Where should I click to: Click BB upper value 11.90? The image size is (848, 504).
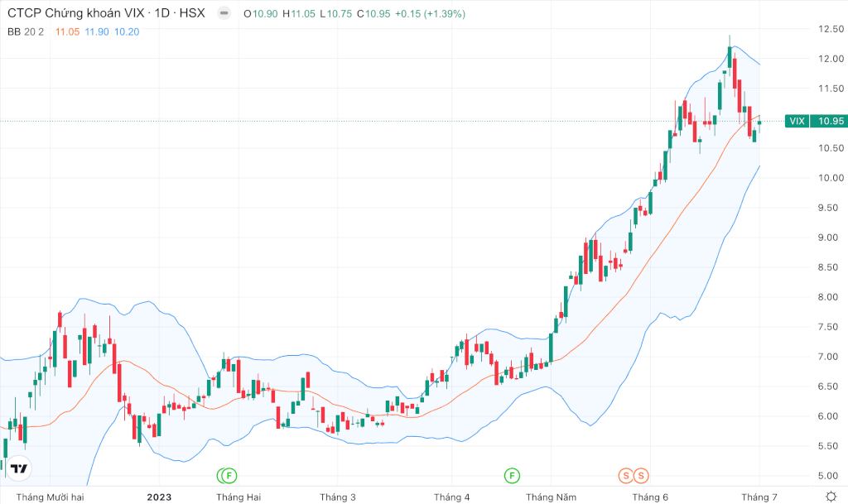[x=97, y=32]
